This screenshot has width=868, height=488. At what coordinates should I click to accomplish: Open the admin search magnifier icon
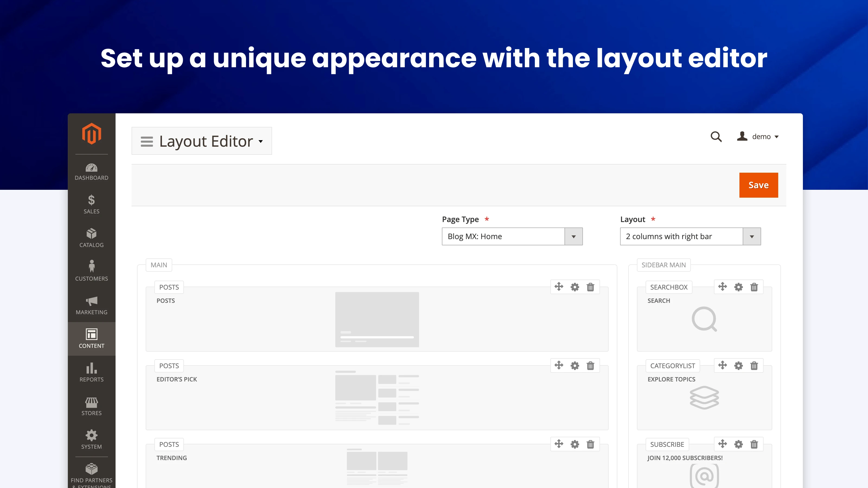tap(716, 137)
